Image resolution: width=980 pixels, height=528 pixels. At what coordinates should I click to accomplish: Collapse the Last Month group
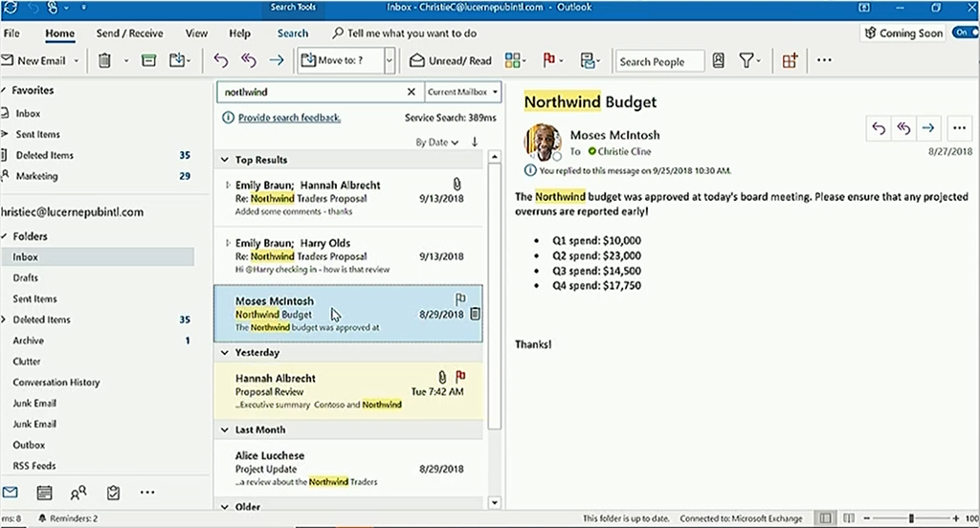click(225, 429)
